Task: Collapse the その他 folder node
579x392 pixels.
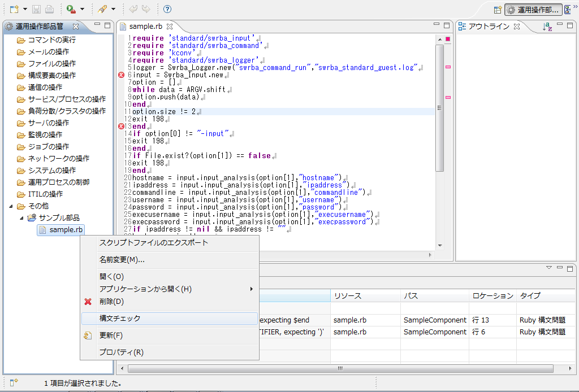Action: tap(11, 206)
